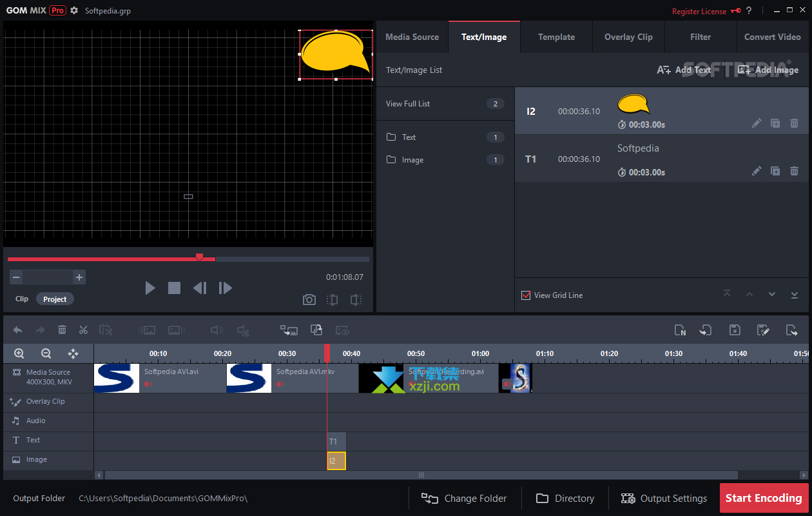This screenshot has width=812, height=516.
Task: Undo the last timeline action
Action: point(18,330)
